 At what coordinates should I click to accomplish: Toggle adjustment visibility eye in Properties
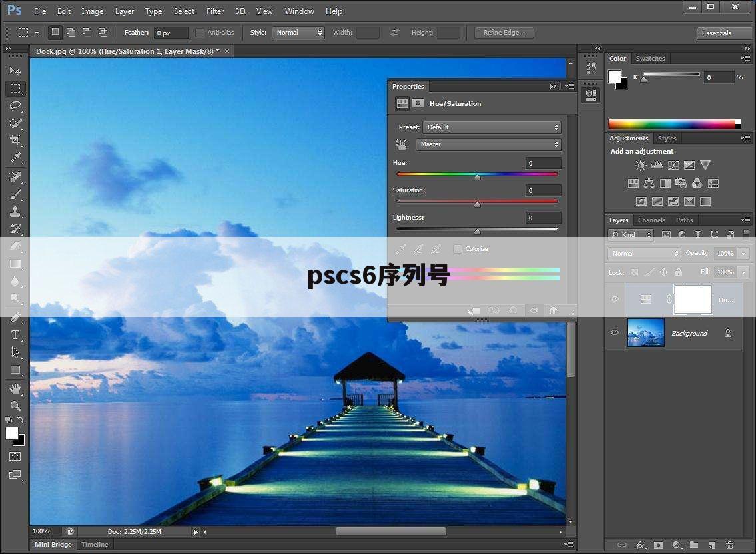click(x=534, y=310)
